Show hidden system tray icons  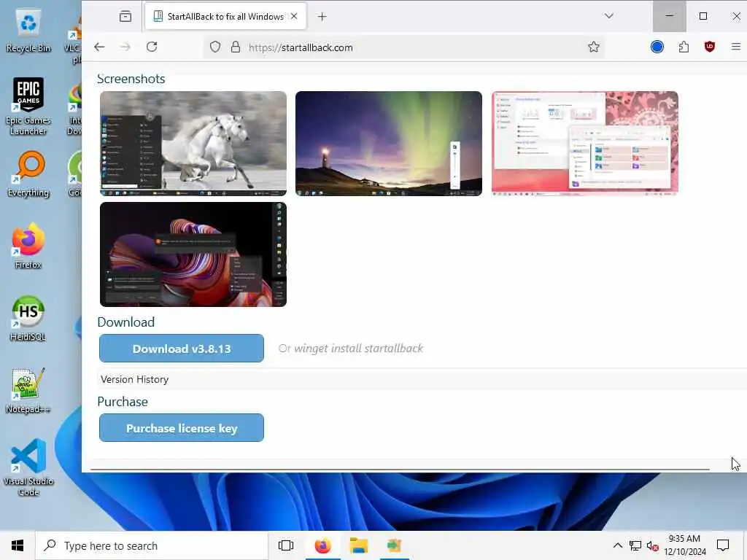[617, 545]
